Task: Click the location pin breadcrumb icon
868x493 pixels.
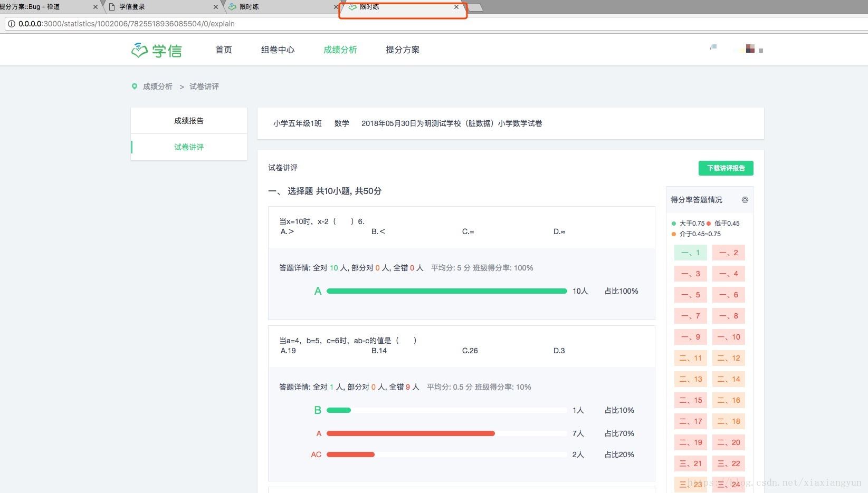Action: point(135,86)
